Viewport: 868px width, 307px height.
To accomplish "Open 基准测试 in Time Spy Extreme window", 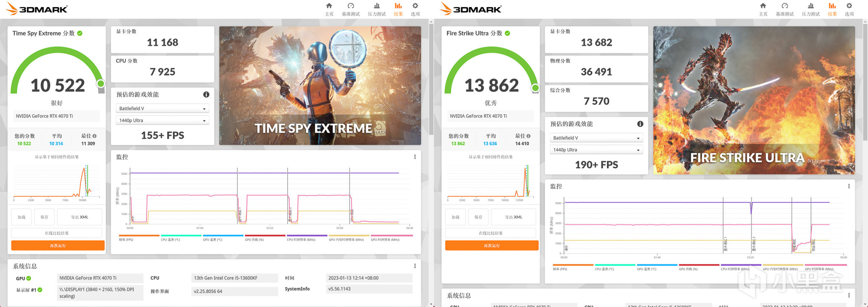I will tap(351, 9).
